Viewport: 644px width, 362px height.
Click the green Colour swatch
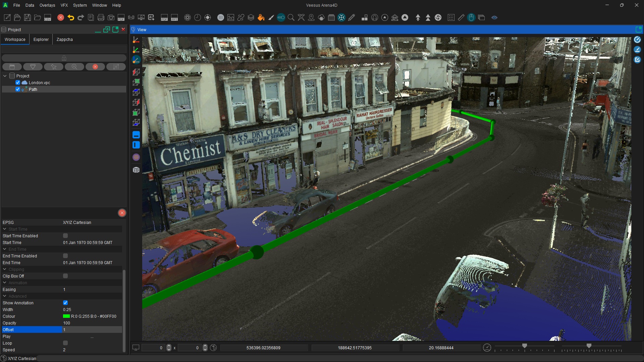[x=66, y=316]
